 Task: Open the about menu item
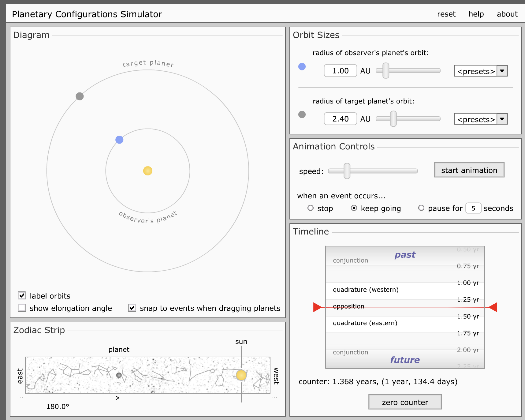507,14
